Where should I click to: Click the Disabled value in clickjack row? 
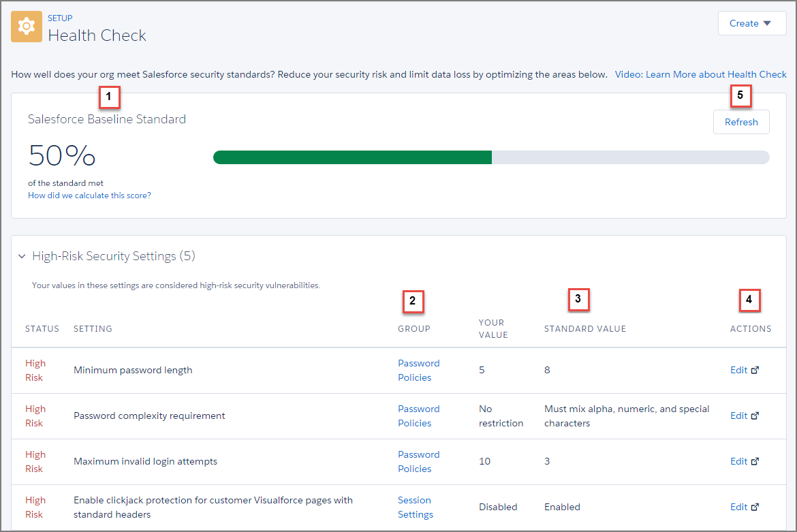[498, 507]
